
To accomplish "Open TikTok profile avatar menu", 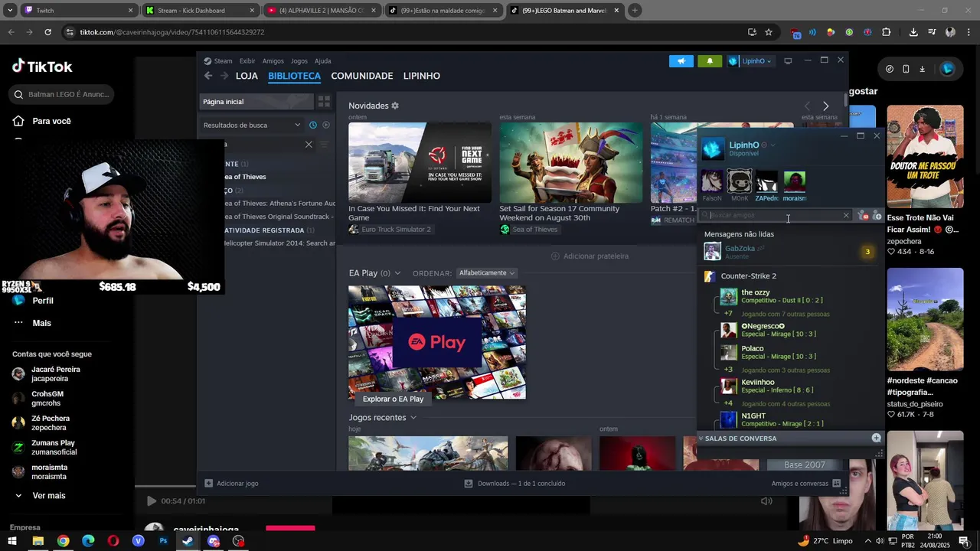I will click(947, 69).
